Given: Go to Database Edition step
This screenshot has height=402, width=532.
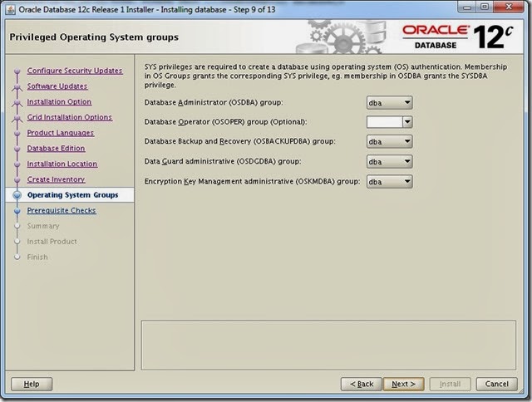Looking at the screenshot, I should pos(56,148).
